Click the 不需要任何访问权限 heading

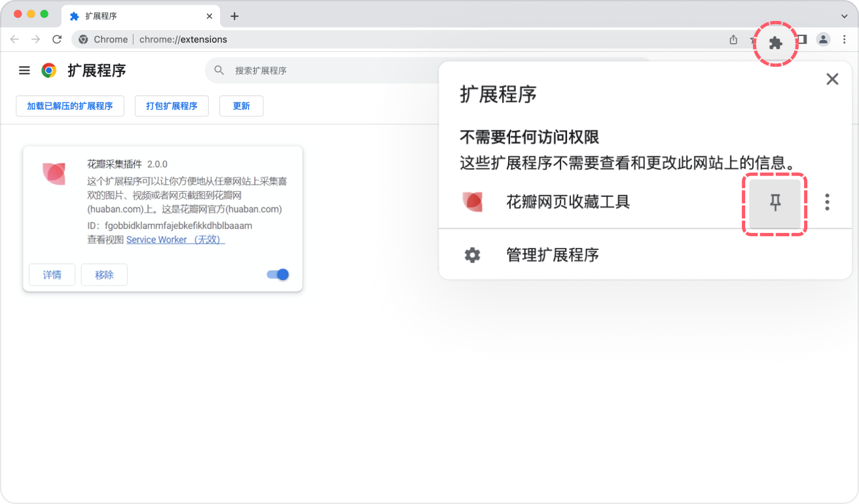[530, 137]
